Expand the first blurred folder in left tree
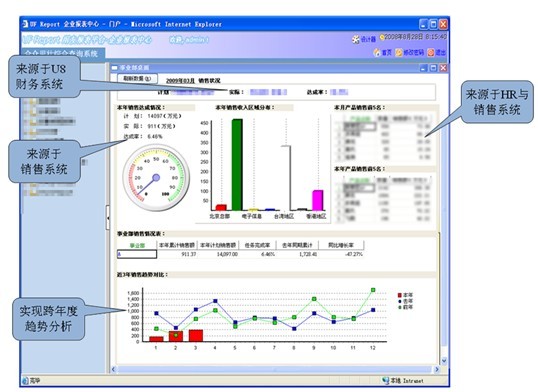 pos(32,101)
